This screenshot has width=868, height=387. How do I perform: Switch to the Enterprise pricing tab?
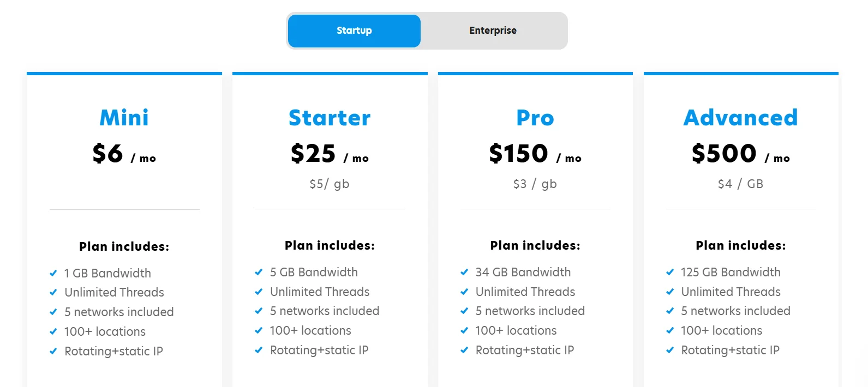pyautogui.click(x=493, y=31)
